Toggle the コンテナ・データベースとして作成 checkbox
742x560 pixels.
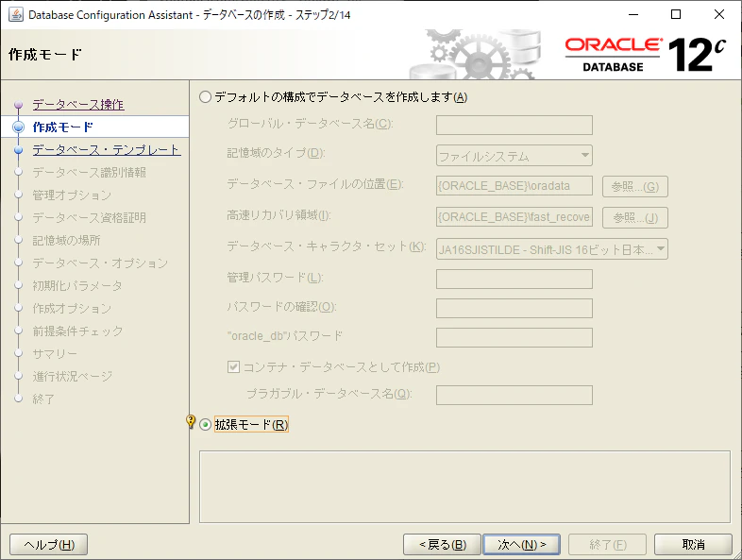[x=233, y=366]
